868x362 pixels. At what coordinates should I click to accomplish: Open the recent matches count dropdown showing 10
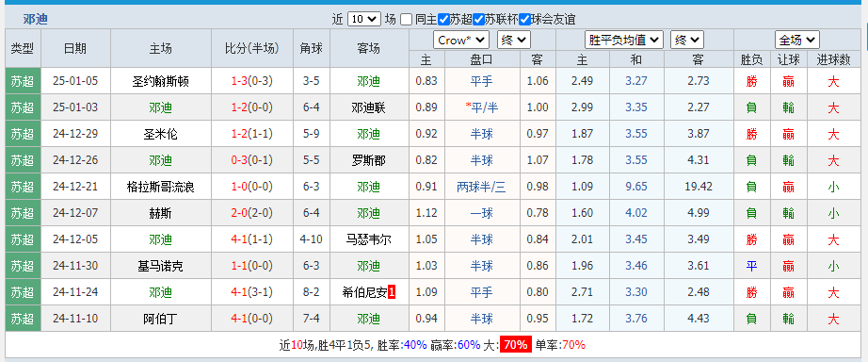click(363, 20)
